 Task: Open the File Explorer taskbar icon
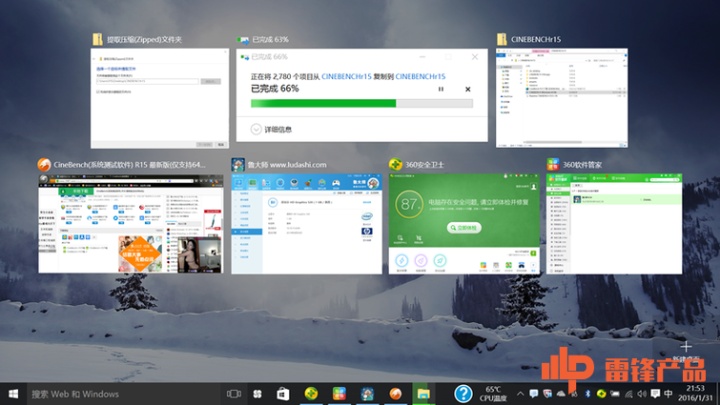tap(423, 394)
